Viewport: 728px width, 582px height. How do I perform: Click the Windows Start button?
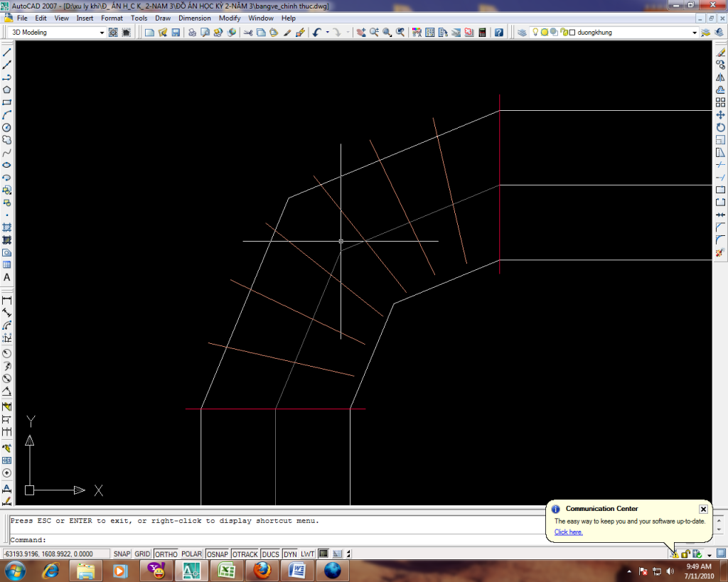click(15, 571)
